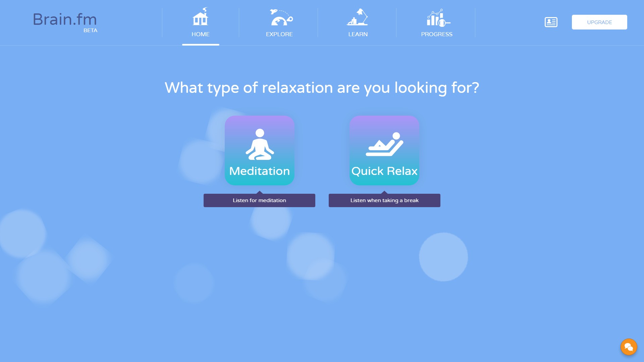Click the Quick Relax activity icon

point(384,150)
